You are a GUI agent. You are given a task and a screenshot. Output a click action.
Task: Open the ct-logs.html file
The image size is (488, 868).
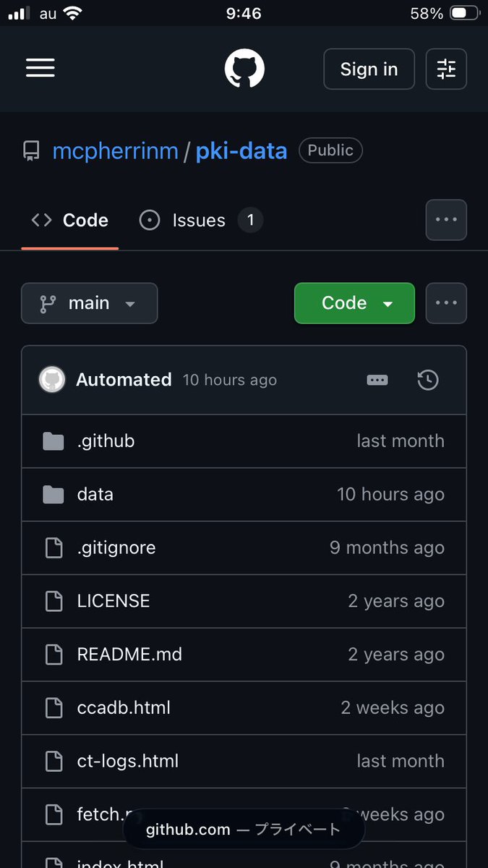coord(128,762)
